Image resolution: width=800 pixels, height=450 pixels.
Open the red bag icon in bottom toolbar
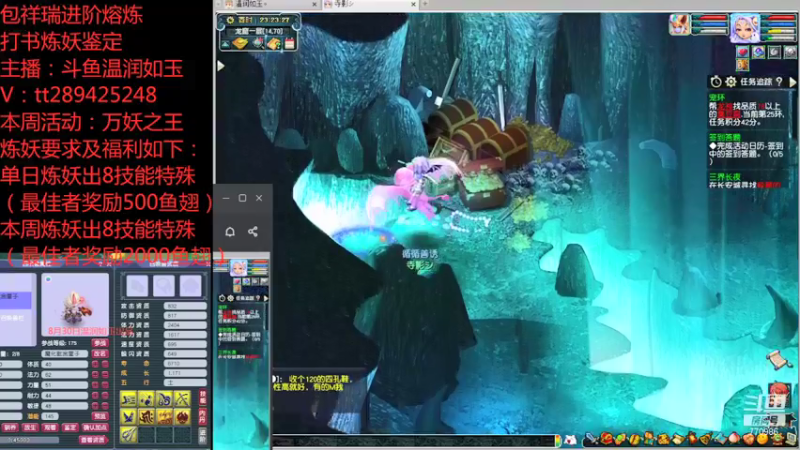click(x=606, y=438)
